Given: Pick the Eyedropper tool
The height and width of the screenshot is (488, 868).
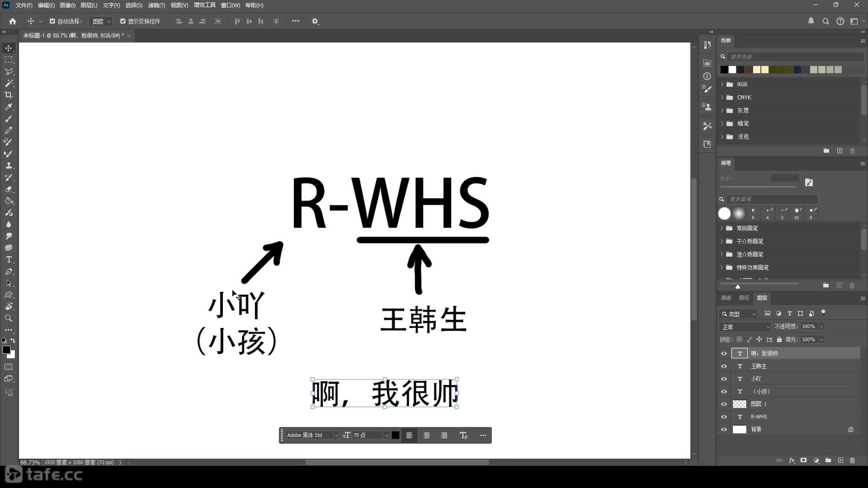Looking at the screenshot, I should click(x=9, y=107).
